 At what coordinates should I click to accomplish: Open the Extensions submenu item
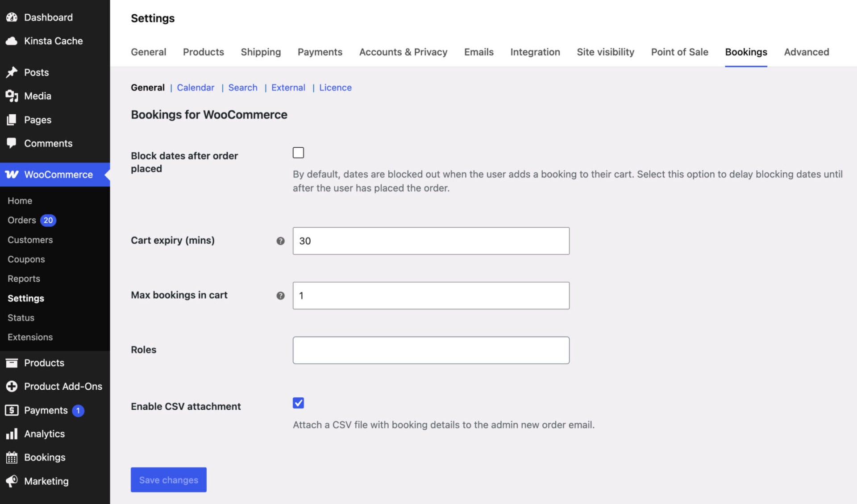(30, 337)
